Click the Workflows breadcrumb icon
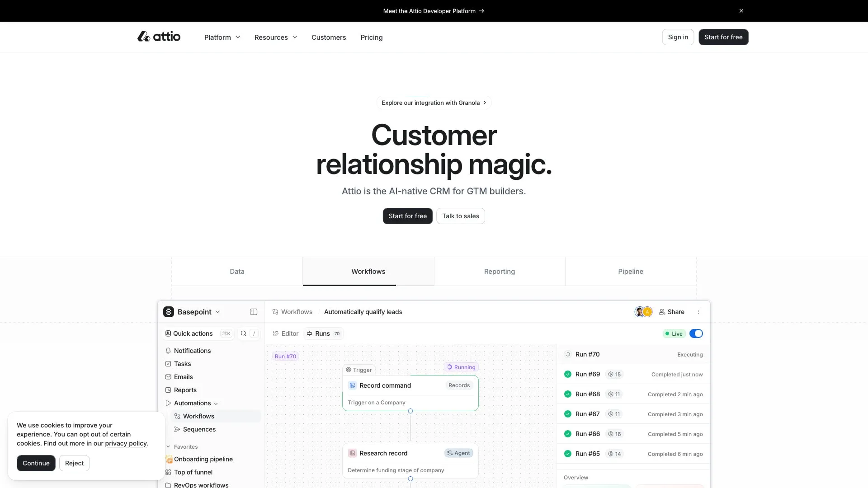 click(x=275, y=312)
